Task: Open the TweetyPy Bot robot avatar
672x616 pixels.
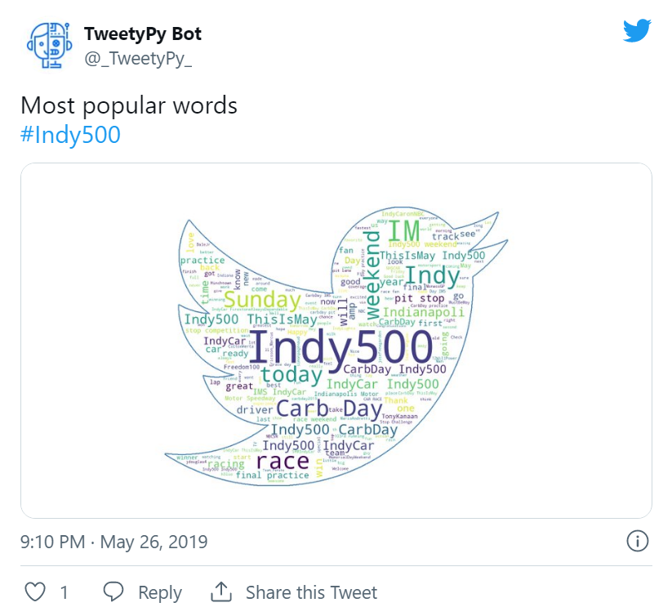Action: tap(44, 46)
